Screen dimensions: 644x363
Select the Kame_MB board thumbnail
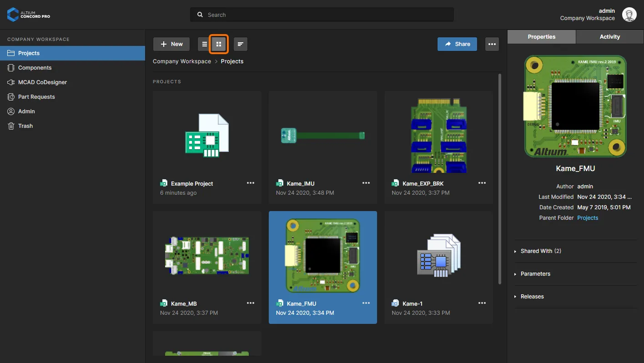click(x=207, y=255)
